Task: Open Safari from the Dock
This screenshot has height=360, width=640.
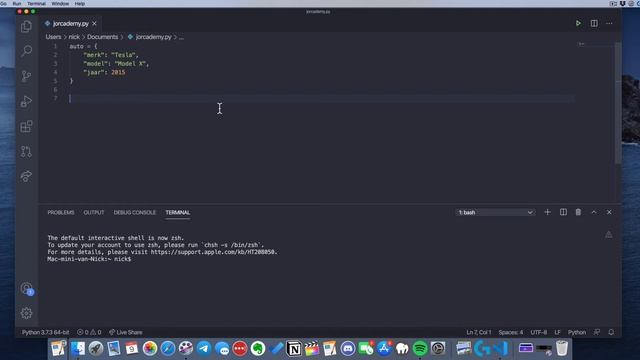Action: 168,349
